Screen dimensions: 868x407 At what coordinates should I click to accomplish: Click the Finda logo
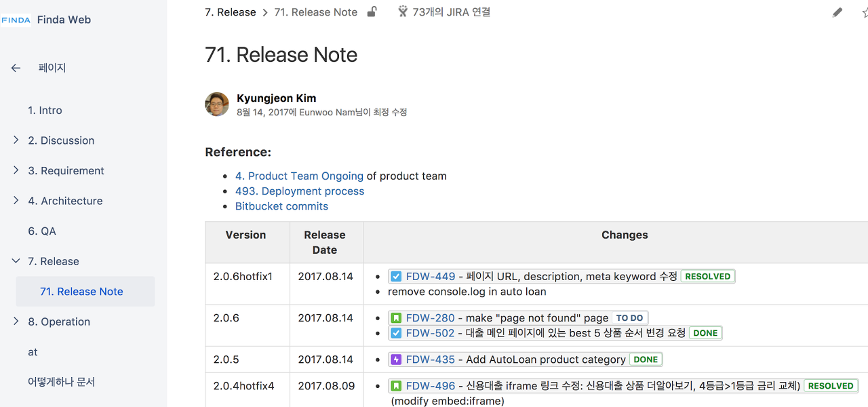click(x=16, y=20)
